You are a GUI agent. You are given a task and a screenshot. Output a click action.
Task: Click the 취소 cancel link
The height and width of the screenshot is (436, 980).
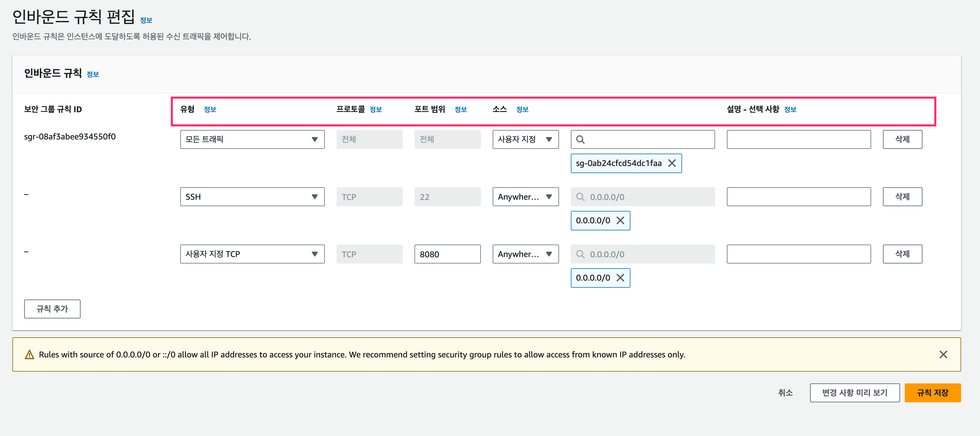(785, 393)
